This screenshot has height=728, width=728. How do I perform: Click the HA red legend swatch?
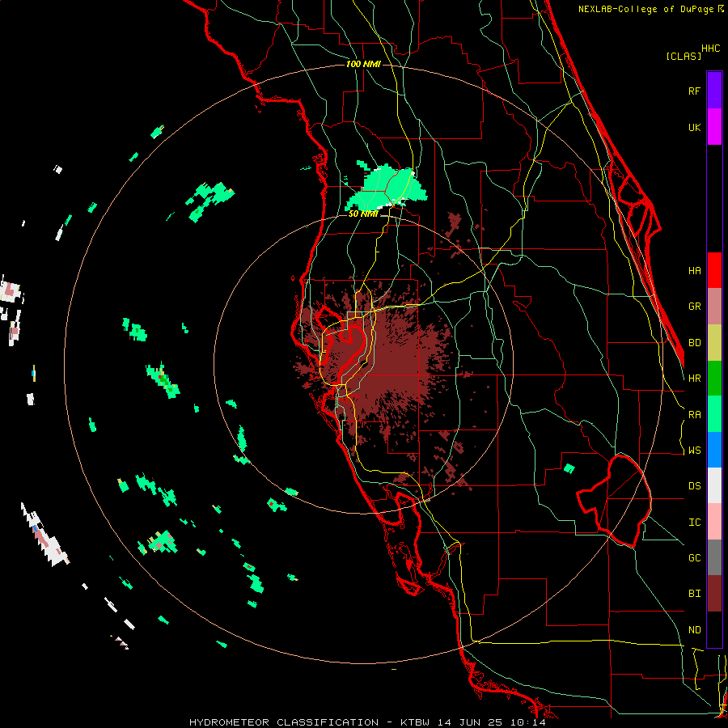(714, 270)
